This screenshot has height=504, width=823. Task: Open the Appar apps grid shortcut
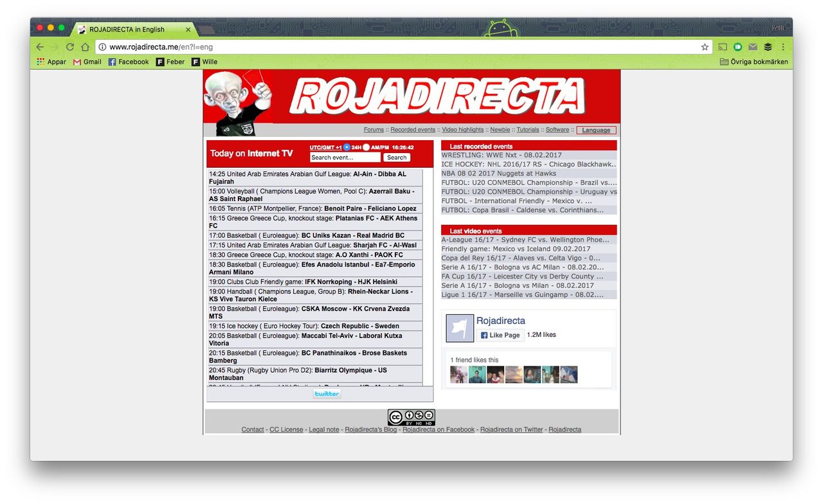tap(51, 62)
